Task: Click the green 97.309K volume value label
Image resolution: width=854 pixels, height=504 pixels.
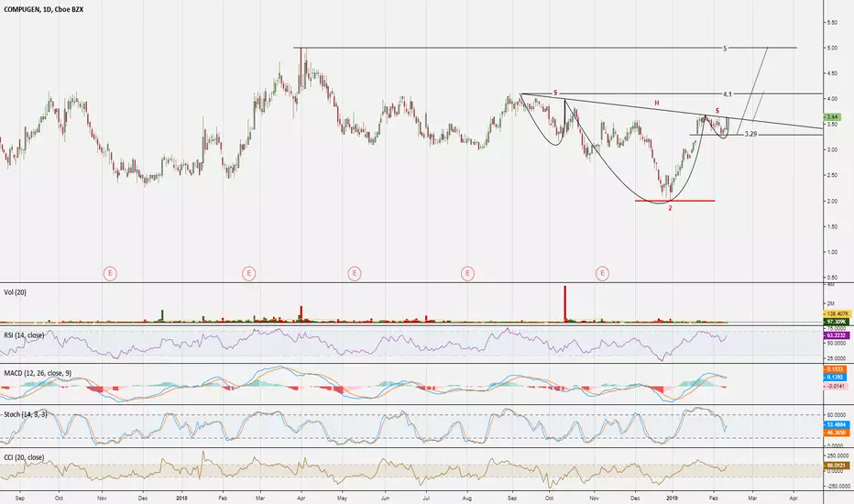Action: tap(837, 322)
